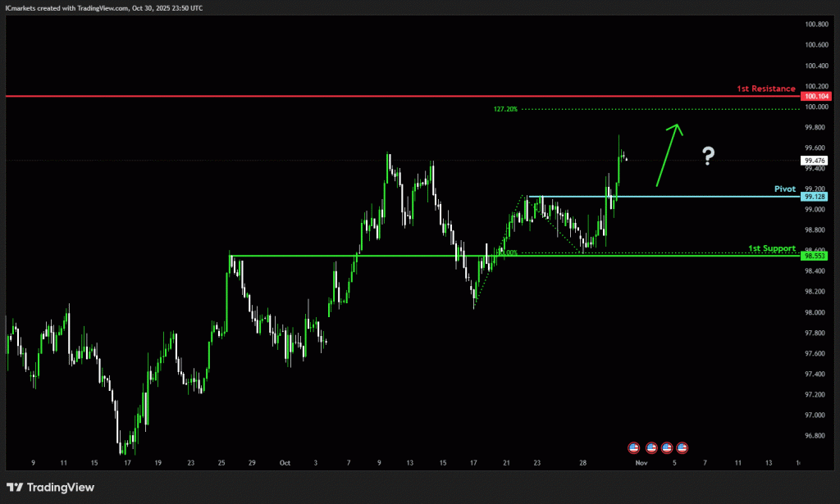Click the last US flag economic event icon
Viewport: 840px width, 504px height.
tap(682, 447)
